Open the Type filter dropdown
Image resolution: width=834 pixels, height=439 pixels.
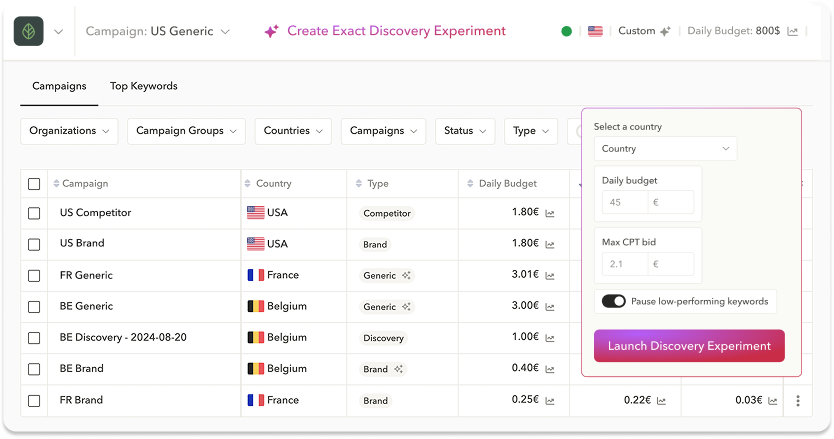coord(531,131)
